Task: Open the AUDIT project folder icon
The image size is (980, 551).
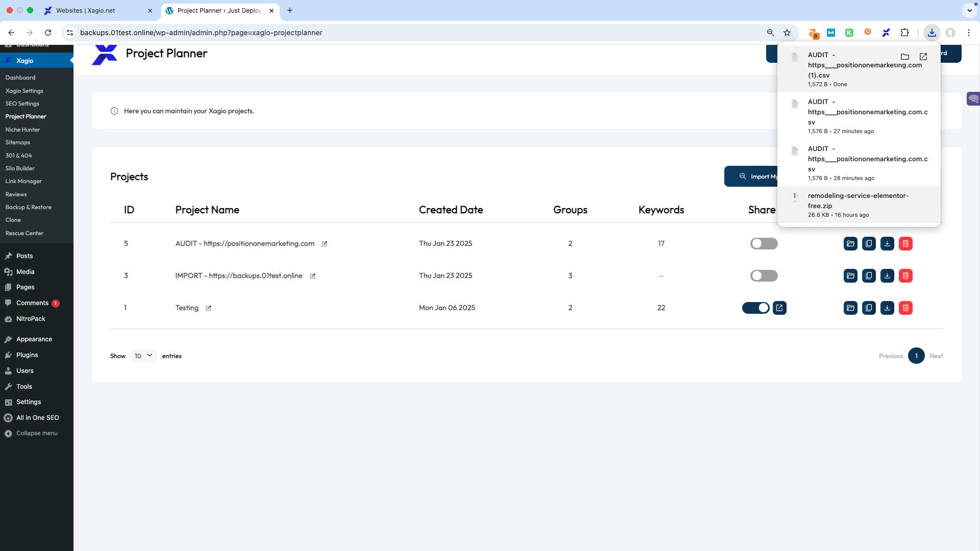Action: coord(850,243)
